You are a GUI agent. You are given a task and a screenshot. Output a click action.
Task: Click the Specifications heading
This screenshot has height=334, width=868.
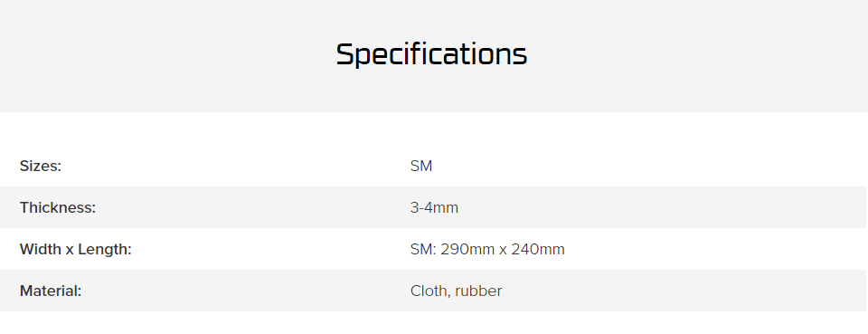[431, 55]
